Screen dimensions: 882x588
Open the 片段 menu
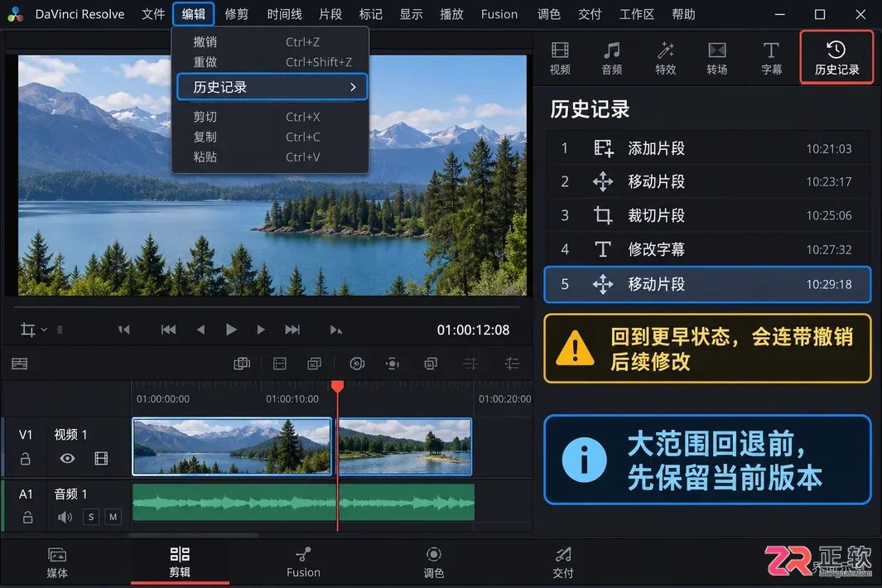click(330, 14)
